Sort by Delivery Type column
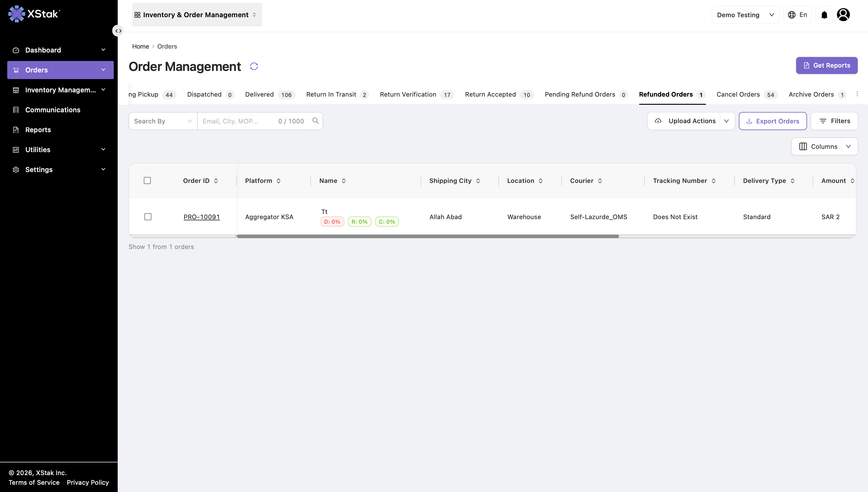The width and height of the screenshot is (868, 492). 792,181
